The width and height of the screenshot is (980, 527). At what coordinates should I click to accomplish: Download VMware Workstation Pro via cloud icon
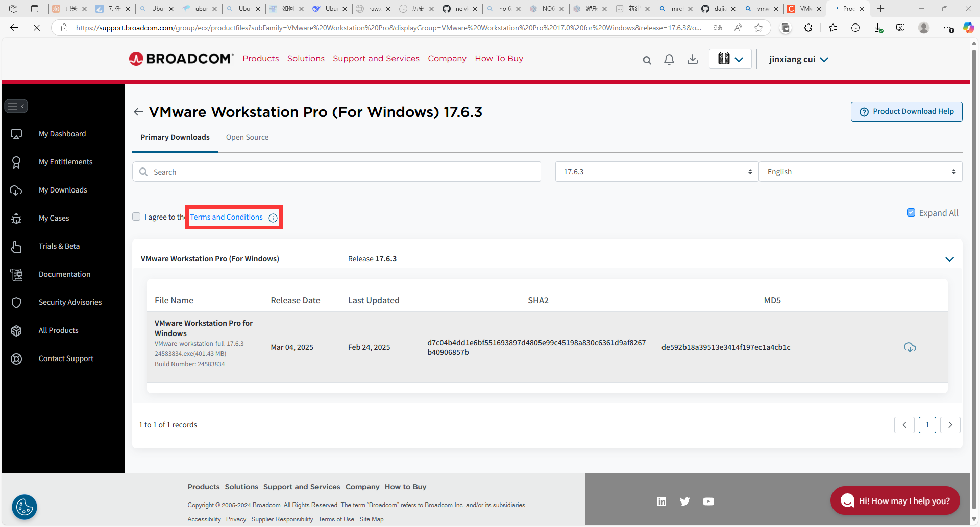point(910,347)
